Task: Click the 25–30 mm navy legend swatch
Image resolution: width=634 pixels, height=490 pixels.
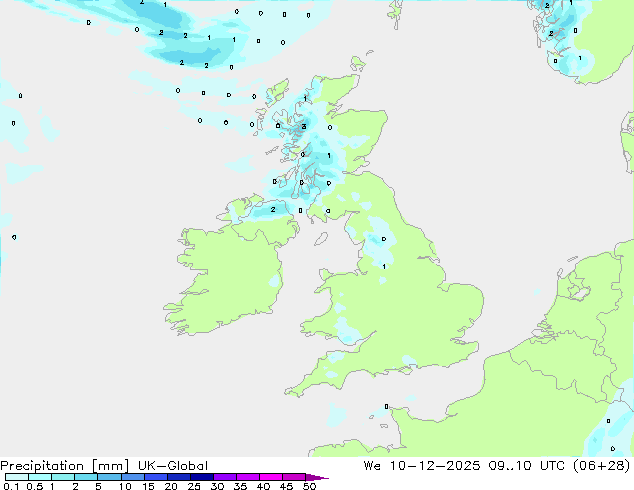Action: [x=201, y=477]
